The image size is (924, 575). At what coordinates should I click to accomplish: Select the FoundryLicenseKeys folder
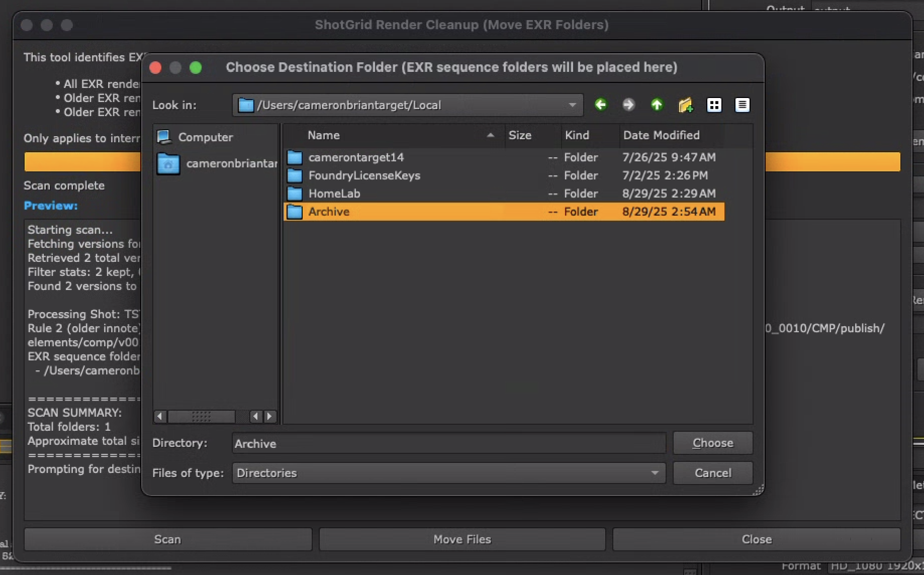coord(364,175)
